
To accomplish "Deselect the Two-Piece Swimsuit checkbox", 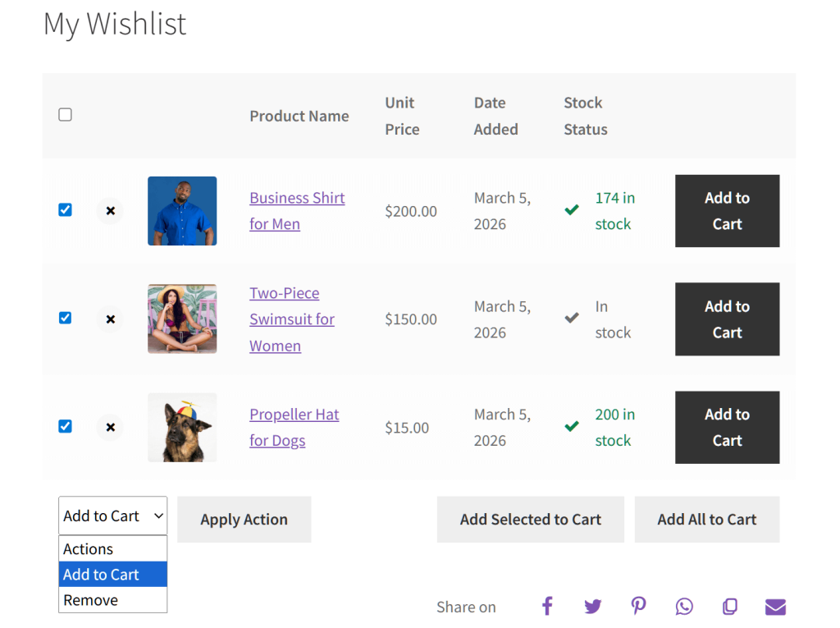I will (x=65, y=318).
